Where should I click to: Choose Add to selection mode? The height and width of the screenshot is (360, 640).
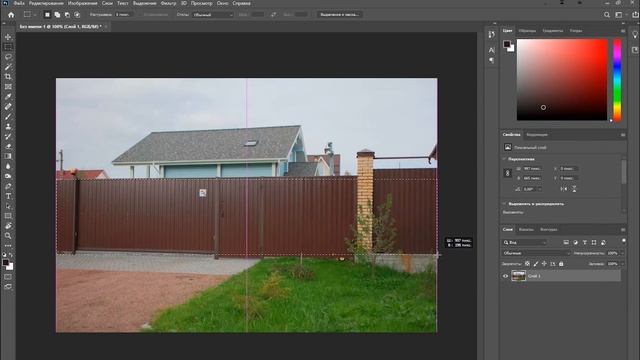(x=57, y=15)
